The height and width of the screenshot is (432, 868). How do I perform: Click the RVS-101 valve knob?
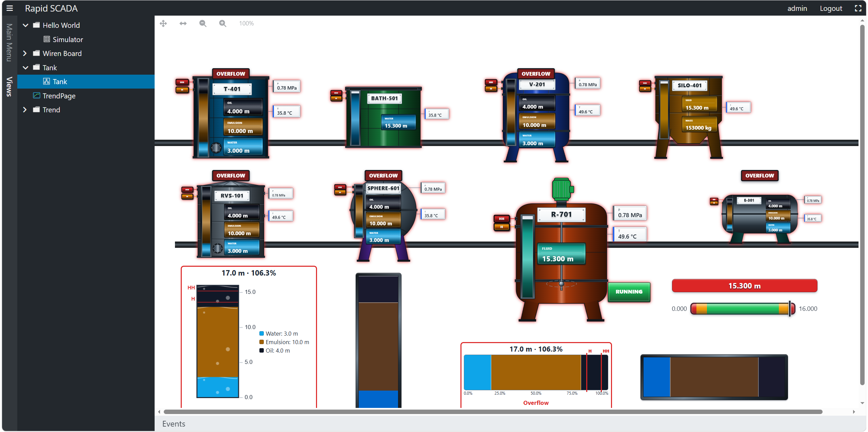(218, 248)
